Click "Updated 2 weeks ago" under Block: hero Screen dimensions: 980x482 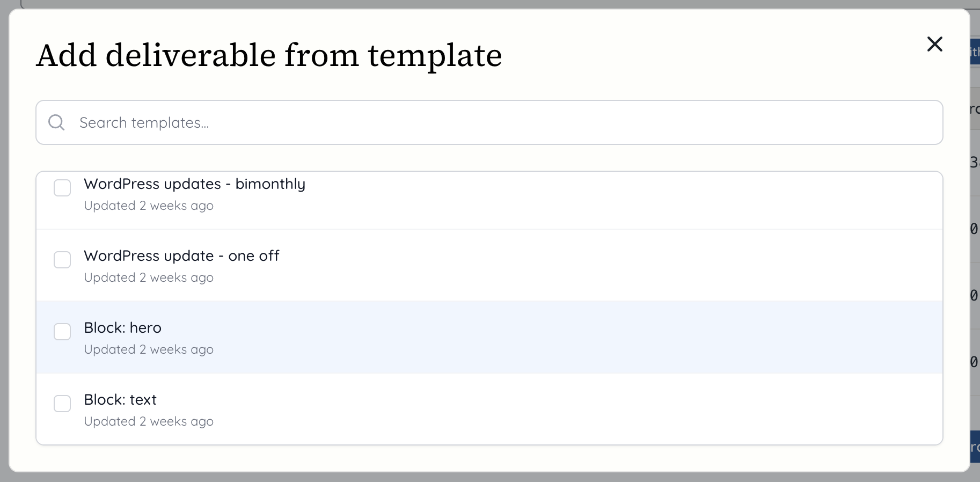pos(149,349)
